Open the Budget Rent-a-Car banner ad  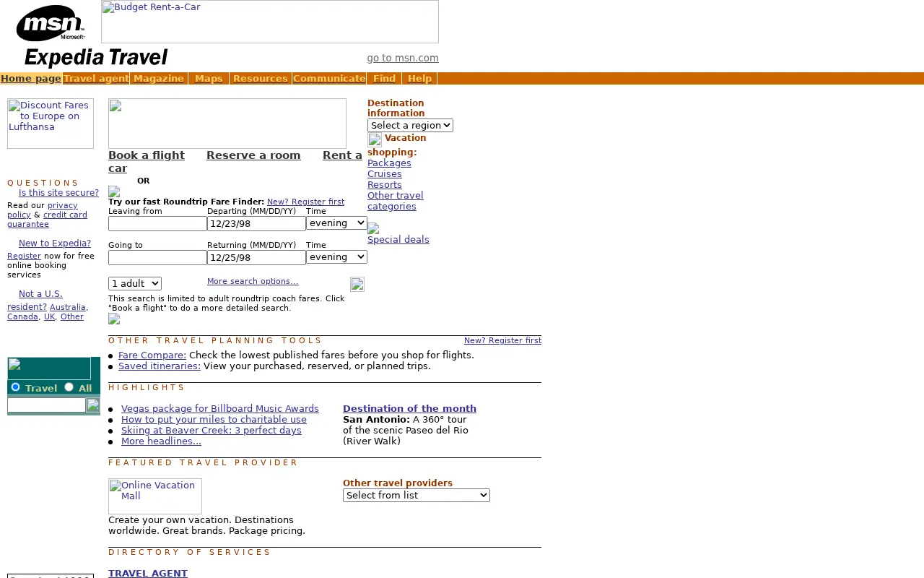tap(270, 22)
